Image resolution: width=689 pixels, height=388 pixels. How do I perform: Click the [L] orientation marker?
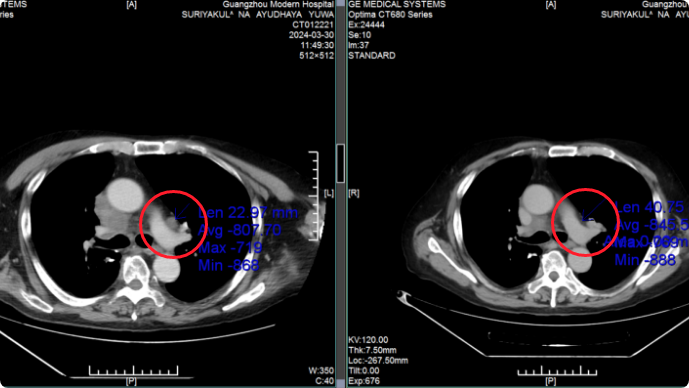pyautogui.click(x=329, y=193)
